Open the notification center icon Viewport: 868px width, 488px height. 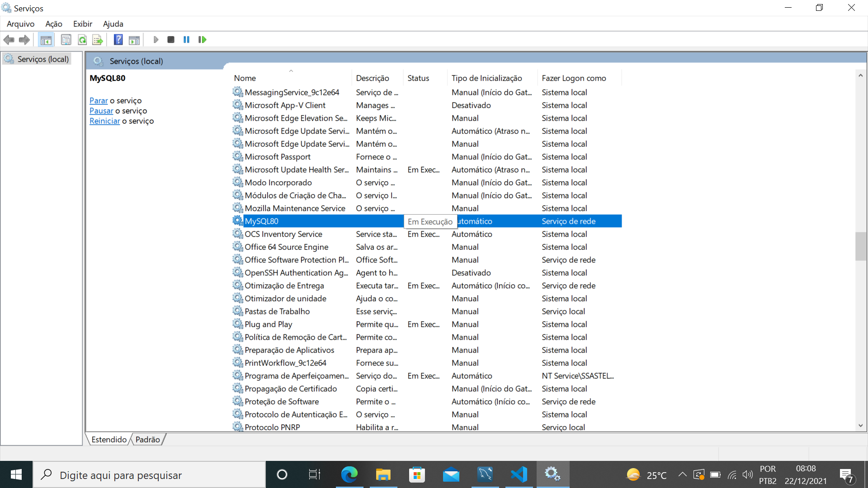(x=847, y=475)
